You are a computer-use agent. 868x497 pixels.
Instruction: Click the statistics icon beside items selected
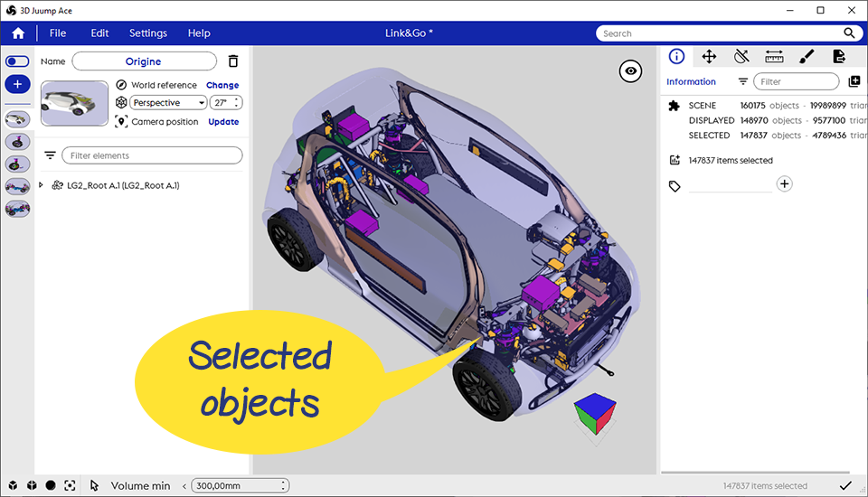(675, 160)
